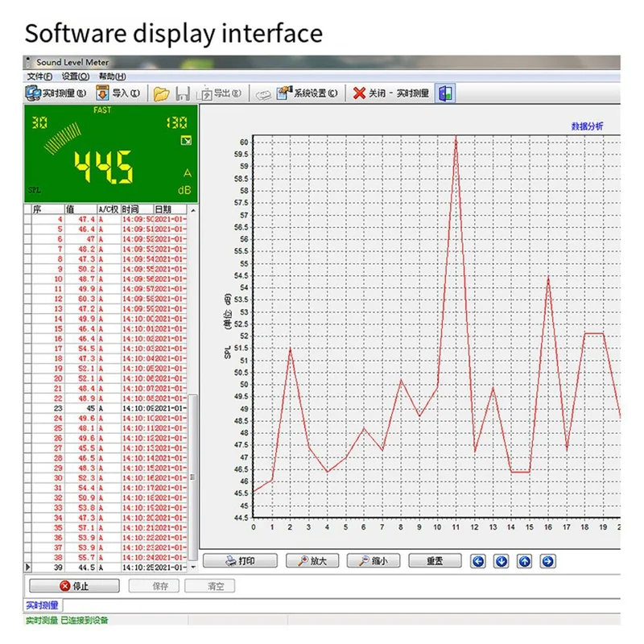Viewport: 644px width, 644px height.
Task: Open file using the yellow folder icon
Action: click(x=161, y=93)
